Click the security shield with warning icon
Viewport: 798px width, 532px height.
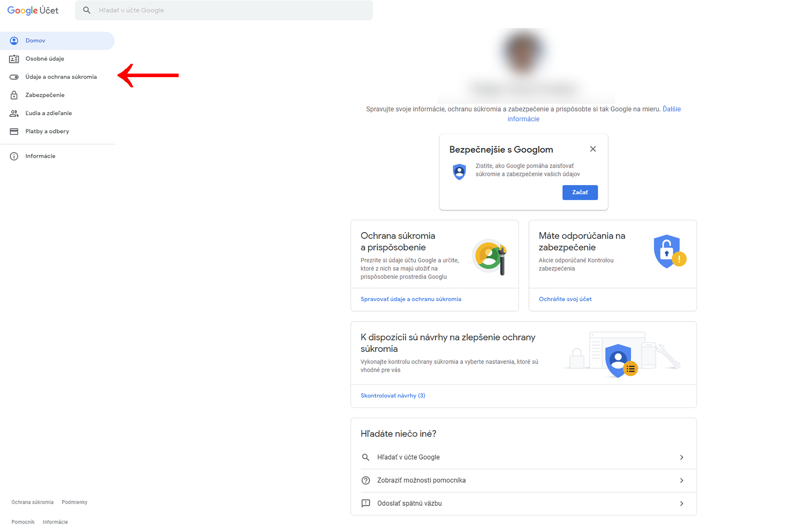[x=669, y=252]
